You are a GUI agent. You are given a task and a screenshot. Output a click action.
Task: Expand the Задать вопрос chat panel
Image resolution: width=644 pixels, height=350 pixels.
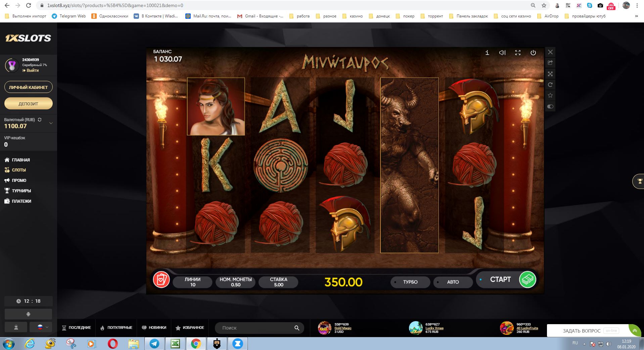(634, 331)
